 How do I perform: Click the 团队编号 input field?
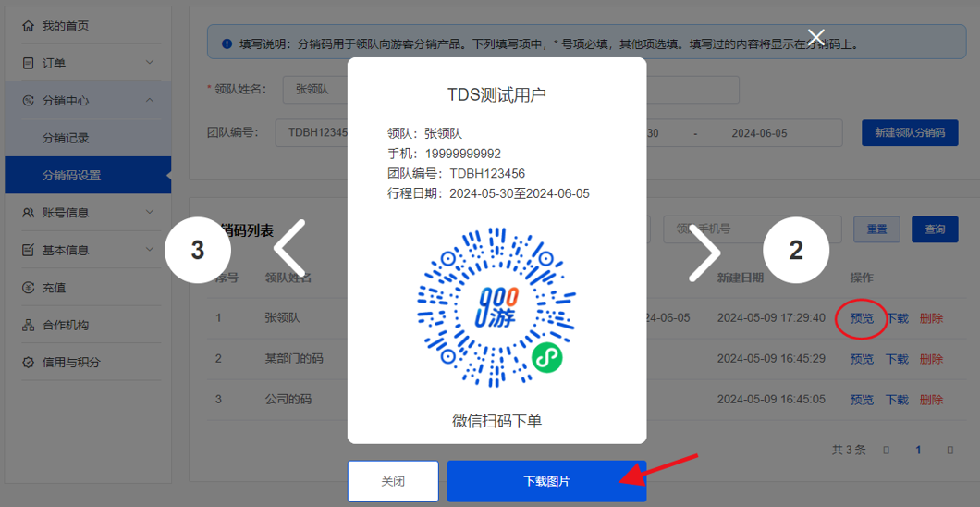click(x=312, y=133)
